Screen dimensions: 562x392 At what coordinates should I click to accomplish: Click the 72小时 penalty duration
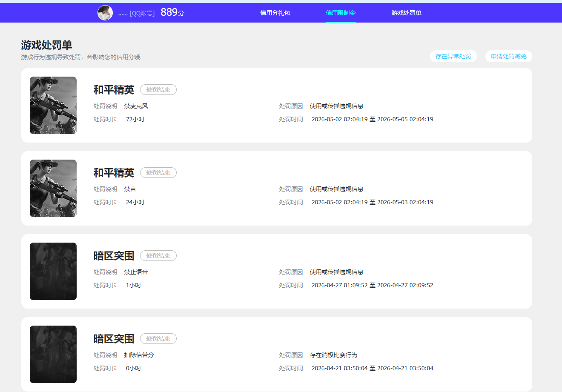tap(135, 119)
